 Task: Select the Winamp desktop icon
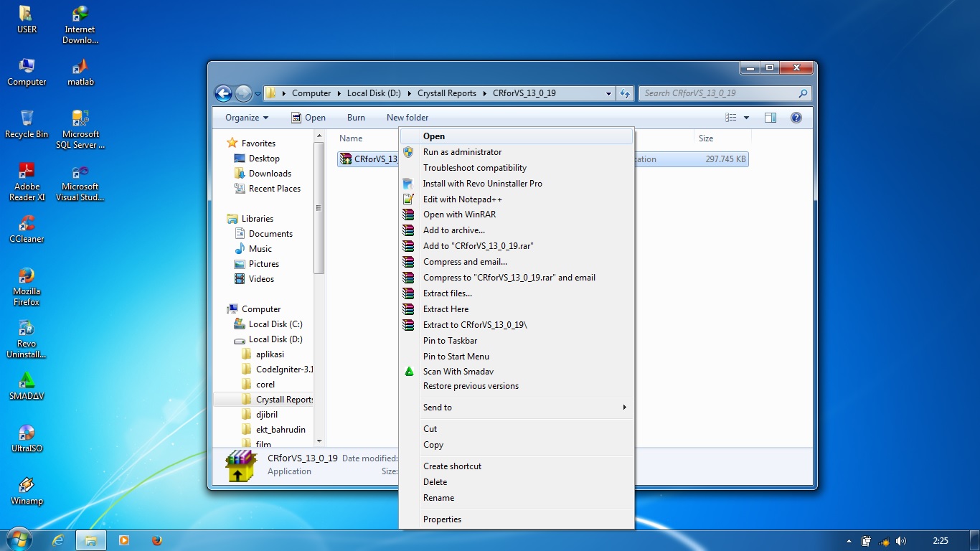point(27,491)
